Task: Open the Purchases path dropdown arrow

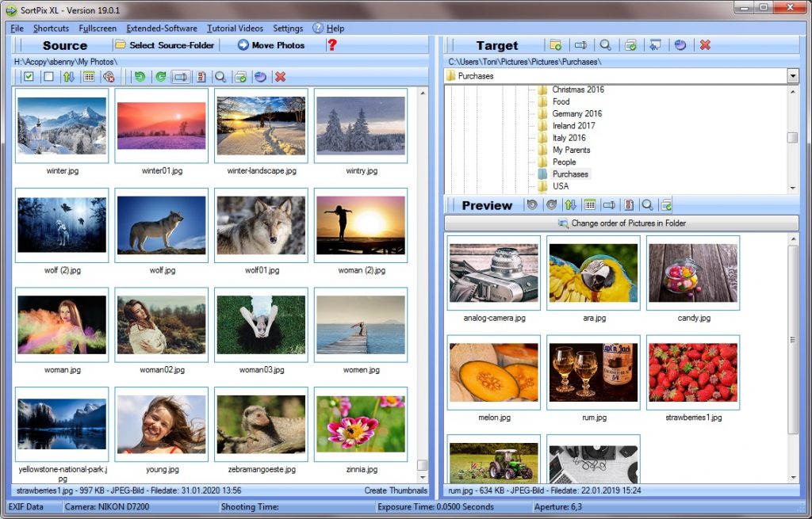Action: (791, 75)
